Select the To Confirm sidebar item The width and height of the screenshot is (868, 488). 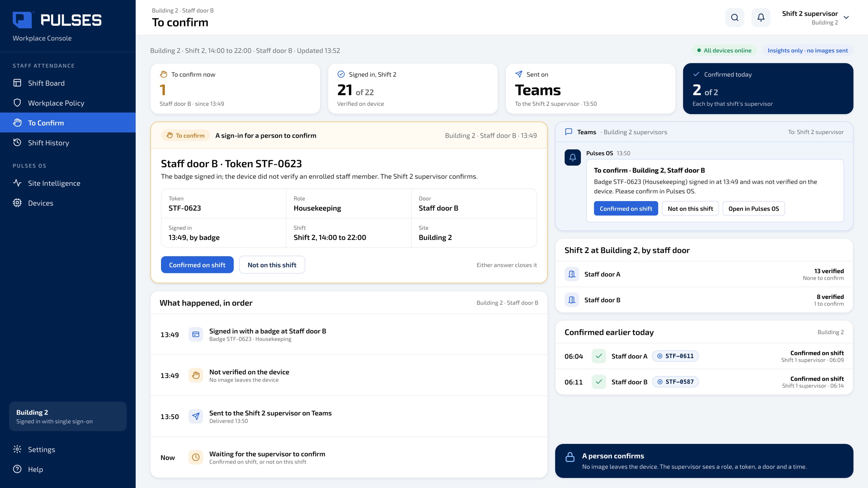[68, 123]
